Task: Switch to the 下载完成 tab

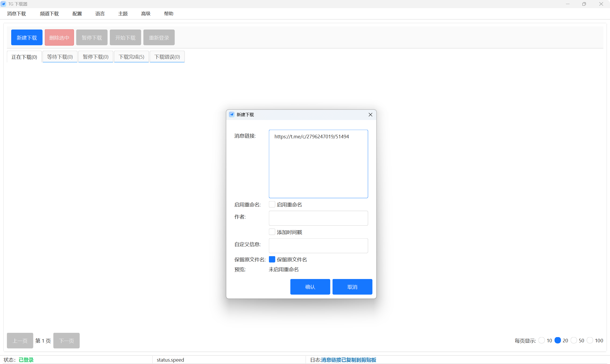Action: pos(131,57)
